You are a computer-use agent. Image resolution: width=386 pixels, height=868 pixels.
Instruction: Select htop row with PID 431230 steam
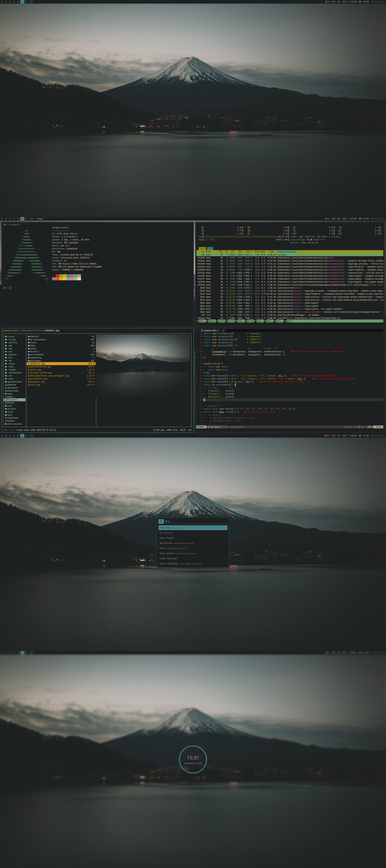(x=290, y=258)
